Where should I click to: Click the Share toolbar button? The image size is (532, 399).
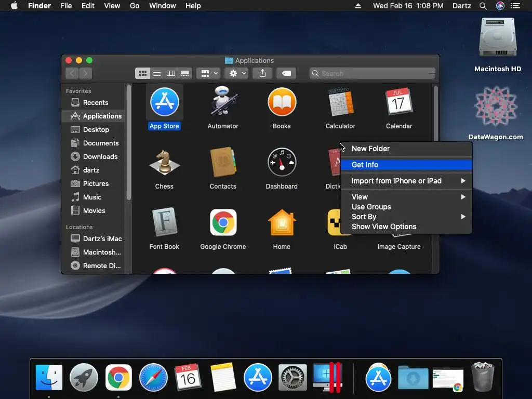point(262,73)
